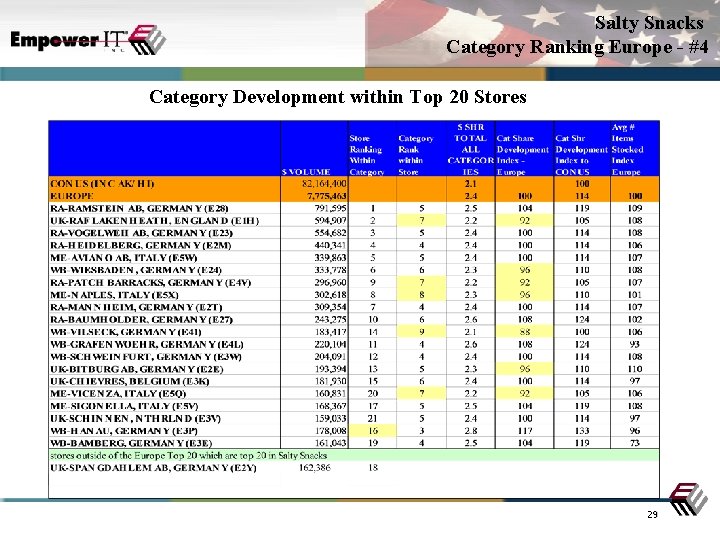Select 'WB-GRAFENWOEHR, GERMANY (E4L)' store name
This screenshot has height=540, width=720.
[146, 344]
